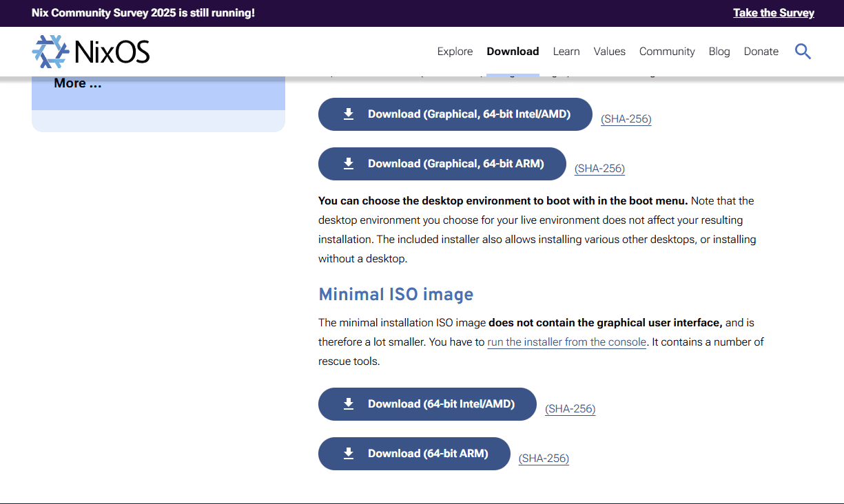Navigate to the Values page
This screenshot has width=844, height=504.
tap(609, 51)
